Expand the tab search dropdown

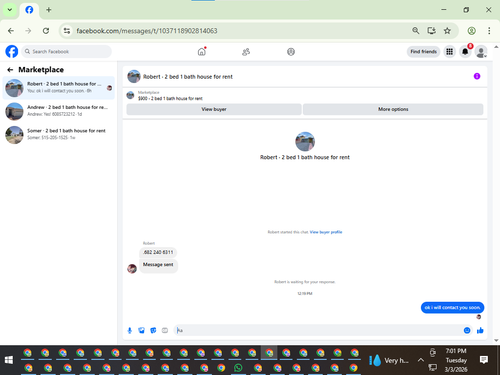[x=10, y=10]
